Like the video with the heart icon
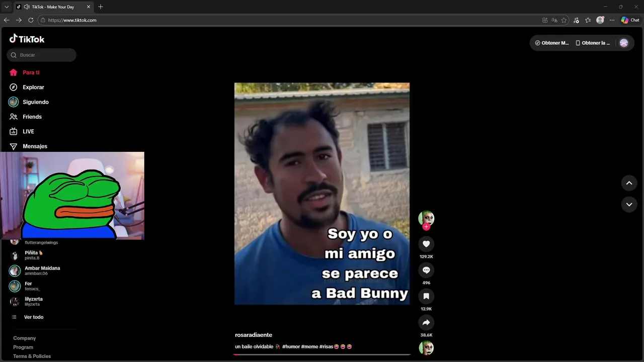The height and width of the screenshot is (362, 644). 426,244
